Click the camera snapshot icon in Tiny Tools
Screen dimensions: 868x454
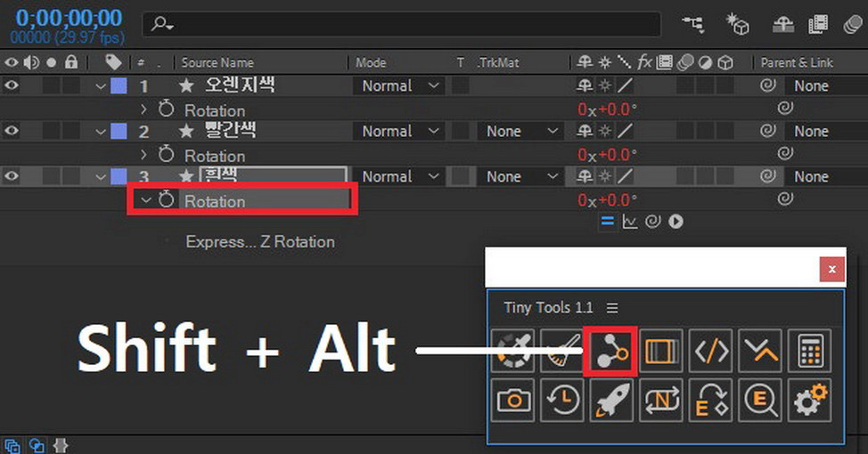point(512,400)
